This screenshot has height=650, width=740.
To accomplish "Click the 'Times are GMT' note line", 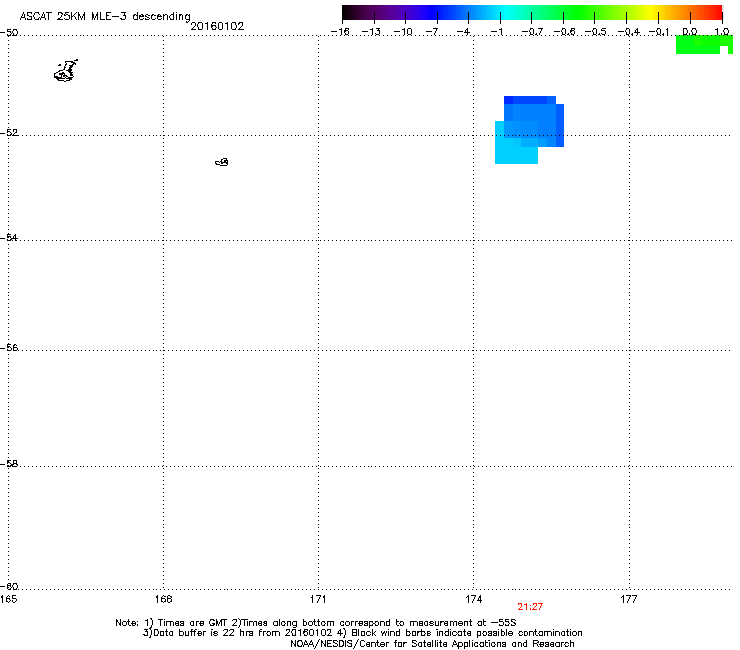I will coord(316,623).
